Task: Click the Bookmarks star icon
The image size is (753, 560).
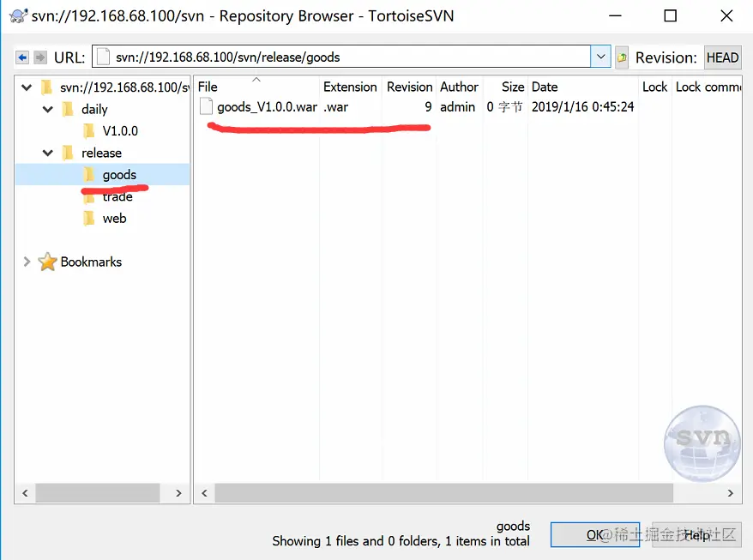Action: point(47,262)
